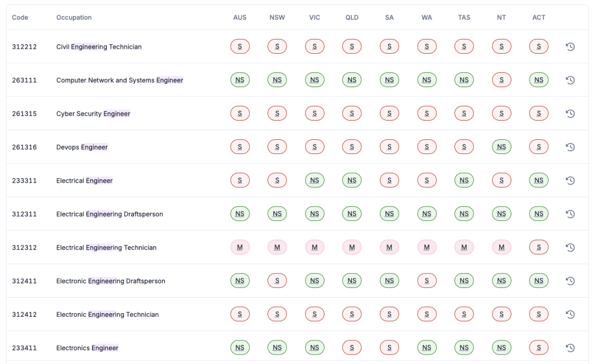Select the Electronics Engineer occupation name
Viewport: 592px width, 364px height.
pyautogui.click(x=87, y=348)
